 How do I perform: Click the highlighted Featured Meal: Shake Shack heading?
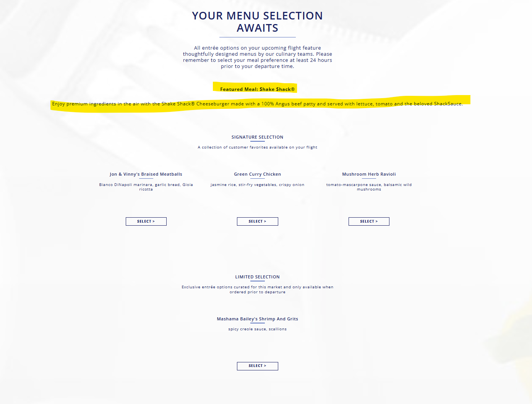coord(257,89)
